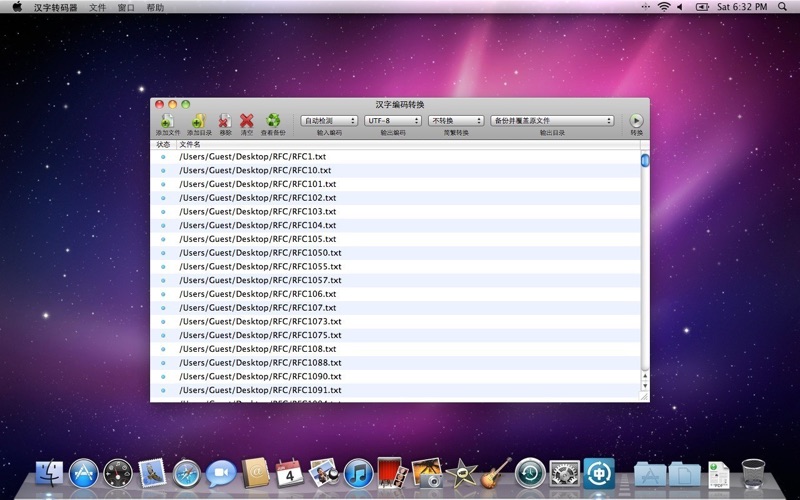Open 查看备份 (view backups) green recycle icon

[273, 121]
